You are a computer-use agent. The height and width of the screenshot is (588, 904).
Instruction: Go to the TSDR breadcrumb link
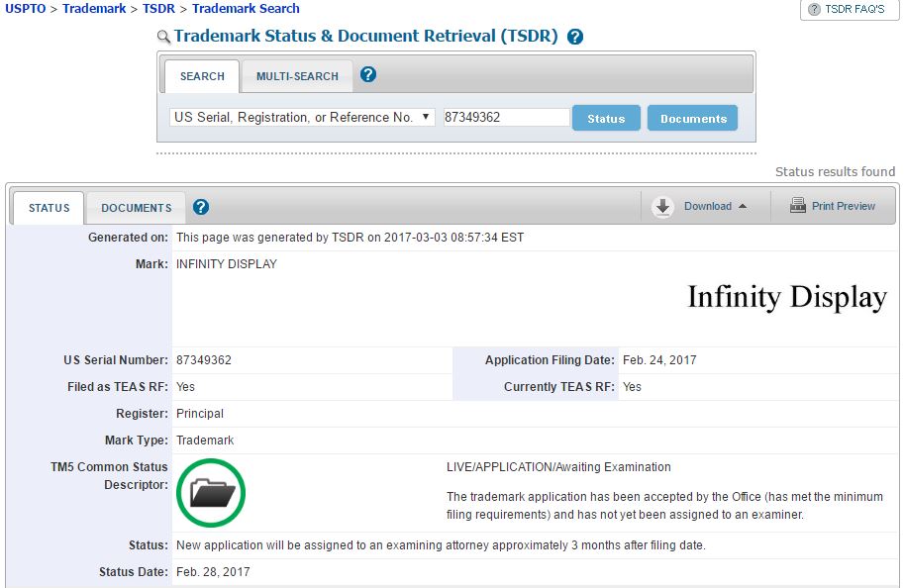[158, 9]
